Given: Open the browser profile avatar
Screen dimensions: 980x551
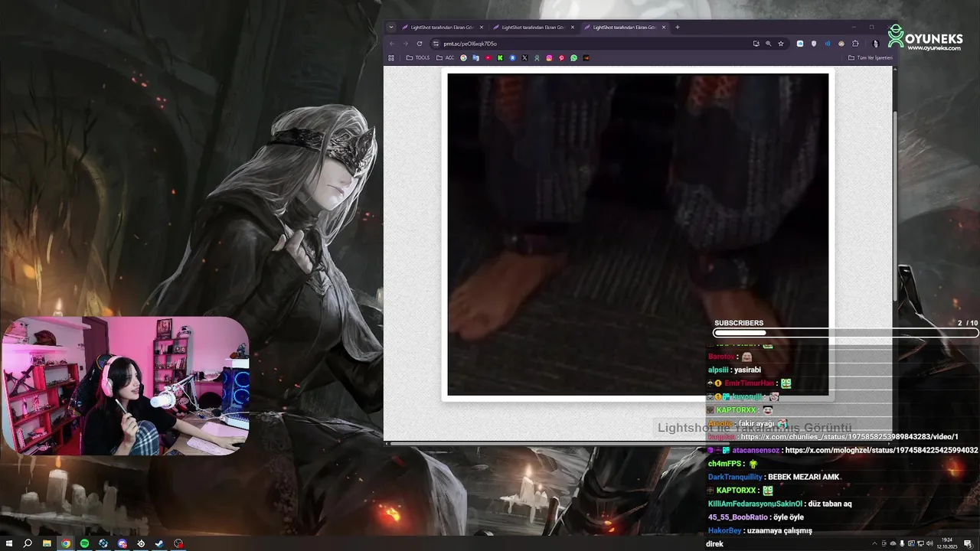Looking at the screenshot, I should (875, 44).
